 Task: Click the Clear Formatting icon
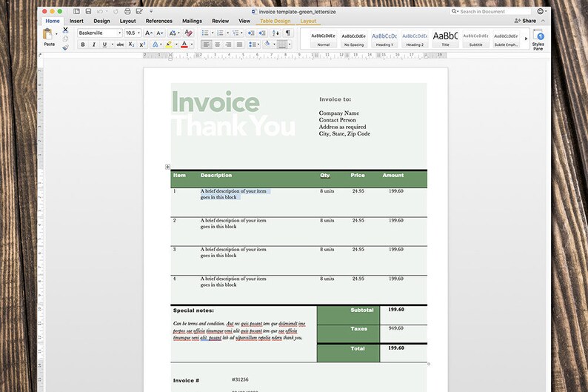coord(188,33)
